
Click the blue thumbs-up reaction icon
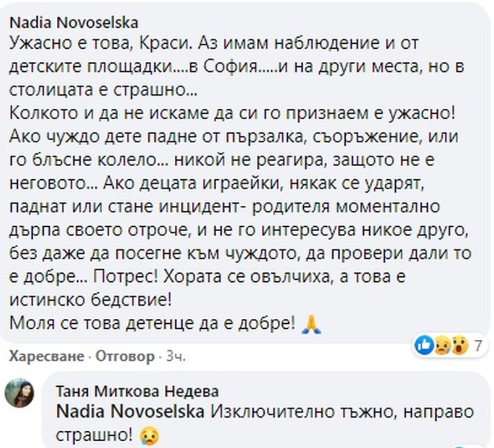point(424,345)
